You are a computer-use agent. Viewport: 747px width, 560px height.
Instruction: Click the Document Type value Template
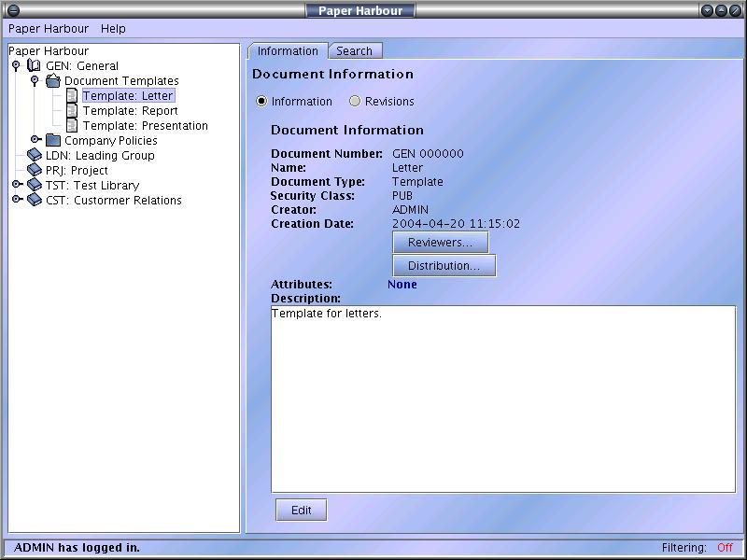(x=417, y=181)
